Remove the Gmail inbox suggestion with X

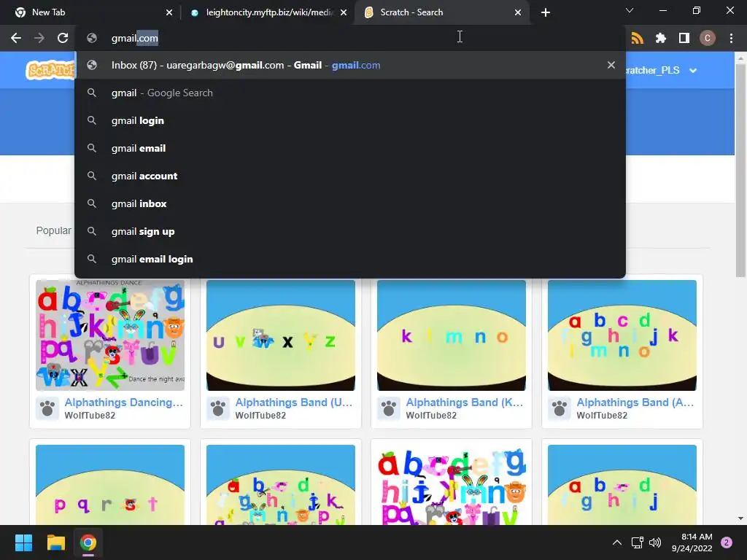click(611, 65)
